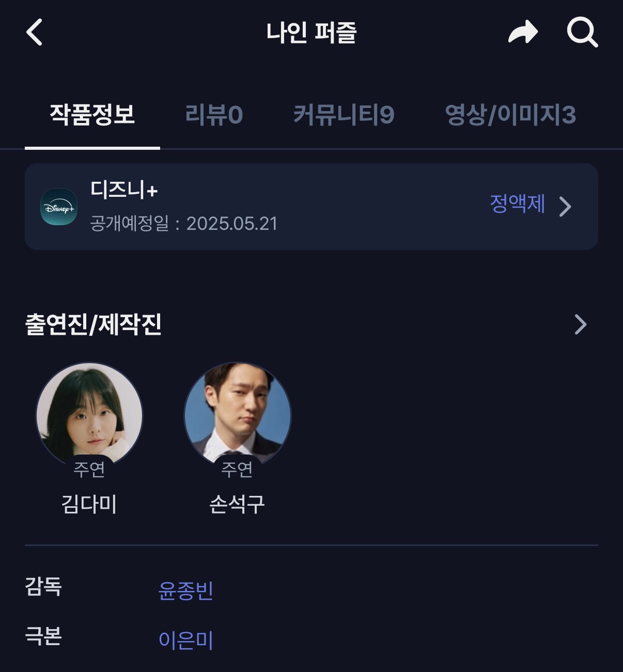
Task: Open 김다미 profile photo
Action: click(x=89, y=415)
